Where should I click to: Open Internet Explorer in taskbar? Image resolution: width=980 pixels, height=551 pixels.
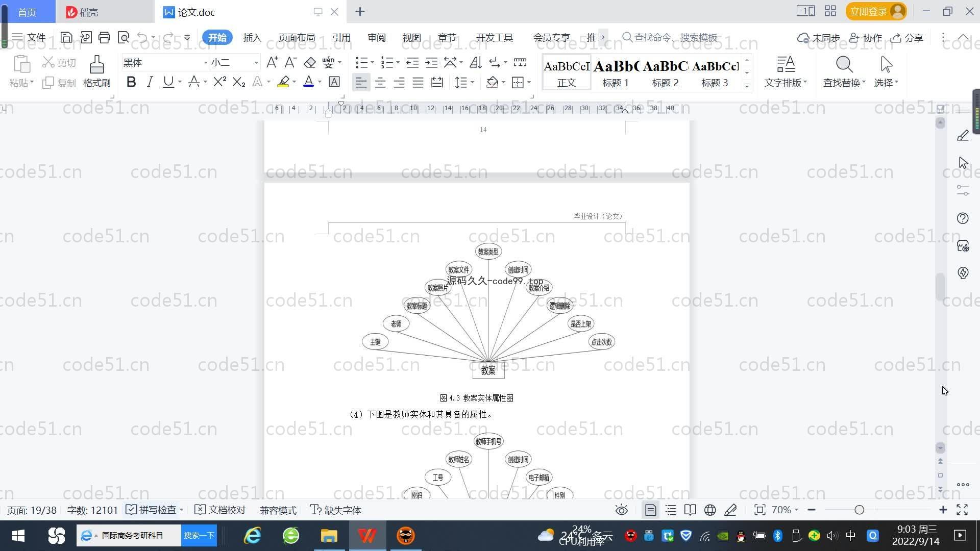pyautogui.click(x=253, y=536)
